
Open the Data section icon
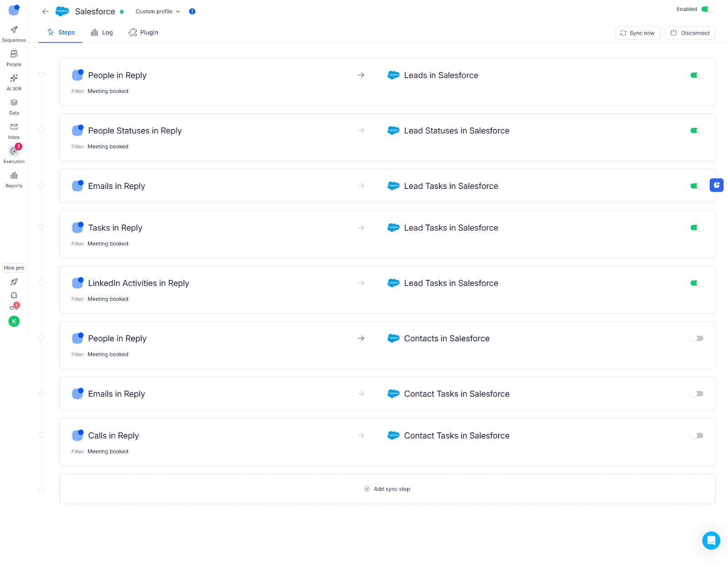14,103
